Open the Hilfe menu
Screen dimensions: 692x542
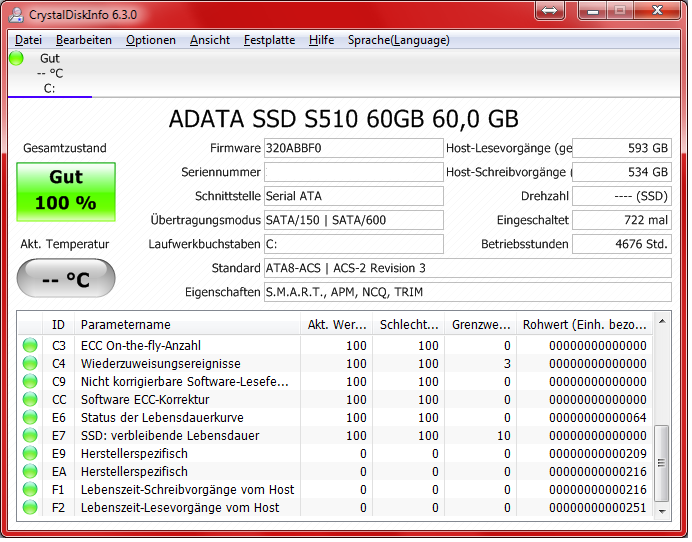(x=321, y=40)
